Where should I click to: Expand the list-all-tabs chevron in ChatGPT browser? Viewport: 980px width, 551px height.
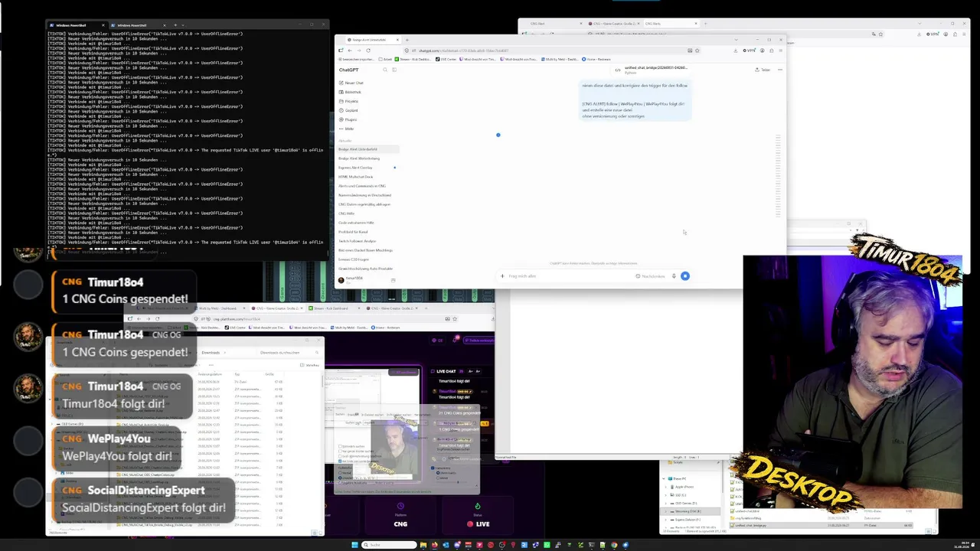click(x=737, y=40)
